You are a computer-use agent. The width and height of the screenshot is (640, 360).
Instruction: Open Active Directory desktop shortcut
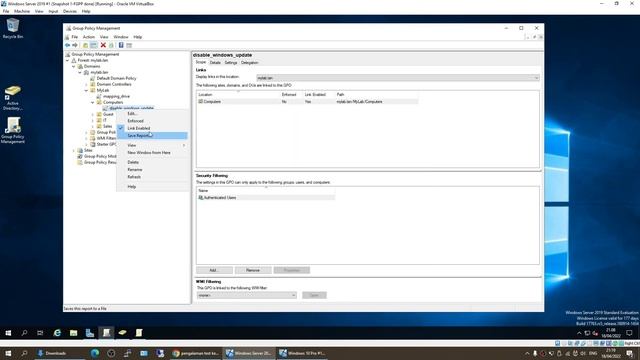click(13, 98)
